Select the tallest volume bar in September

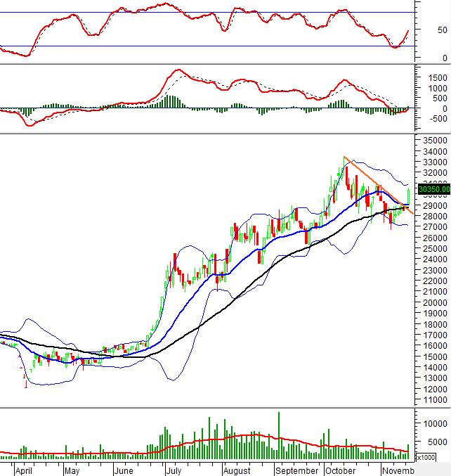click(279, 436)
